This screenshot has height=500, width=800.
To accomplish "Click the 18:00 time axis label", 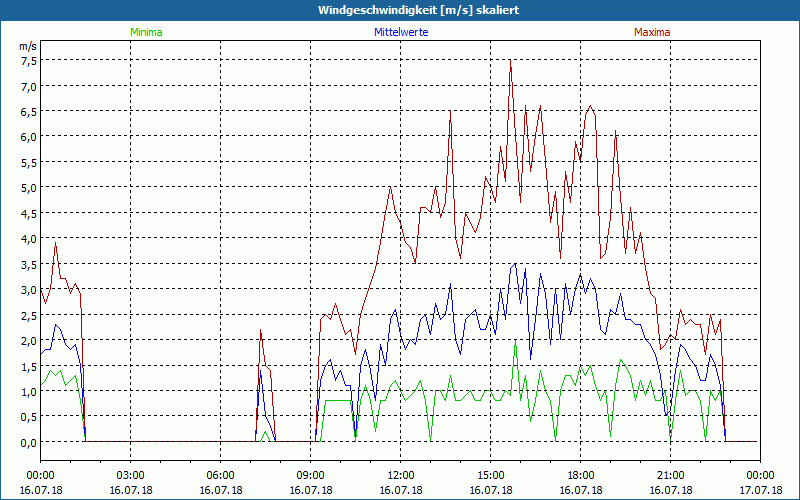I will tap(581, 476).
